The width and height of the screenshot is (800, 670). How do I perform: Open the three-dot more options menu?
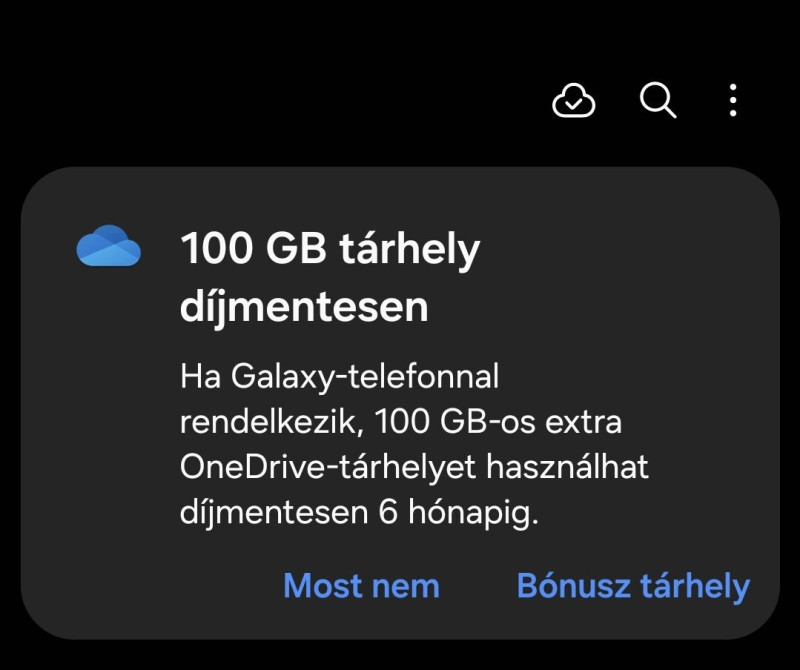(733, 101)
